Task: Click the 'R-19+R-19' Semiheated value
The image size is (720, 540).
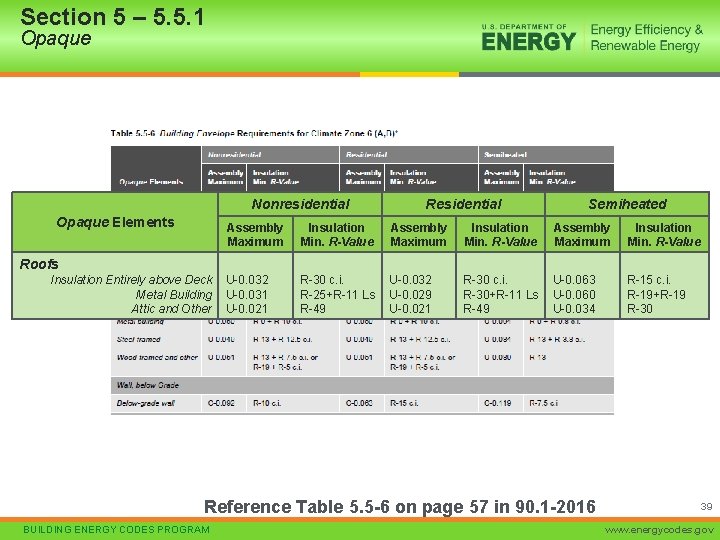Action: tap(656, 294)
